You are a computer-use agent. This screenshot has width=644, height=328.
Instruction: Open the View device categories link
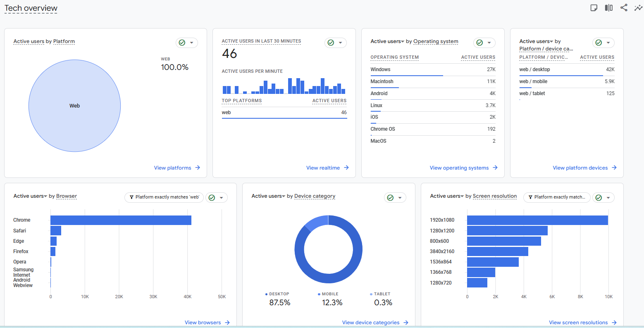(x=370, y=322)
